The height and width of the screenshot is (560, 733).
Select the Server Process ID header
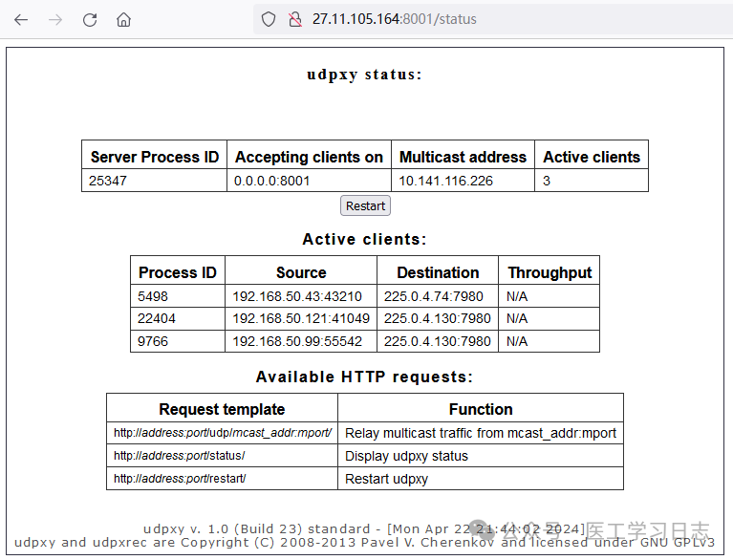pos(155,157)
